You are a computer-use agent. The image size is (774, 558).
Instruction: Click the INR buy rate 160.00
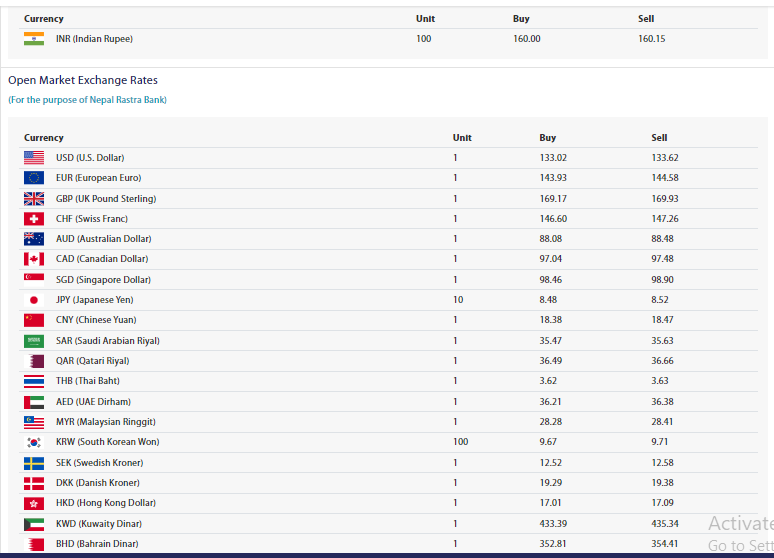[526, 39]
